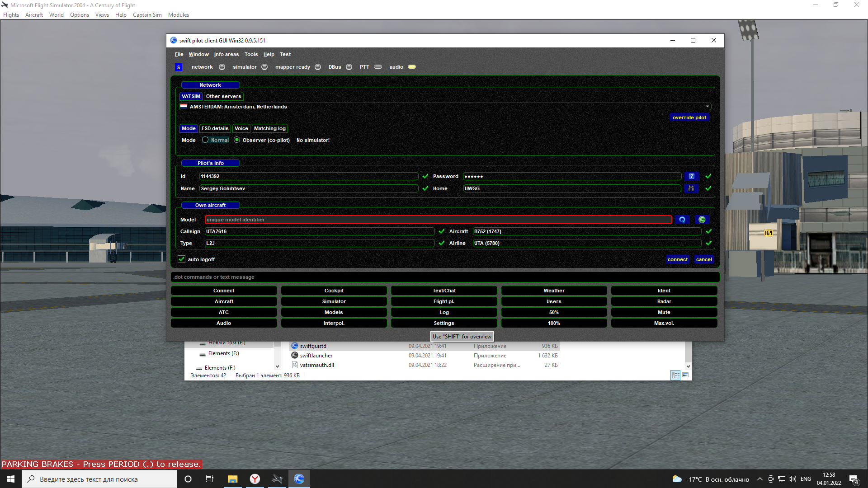Click the binoculars icon beside Home field

pos(691,188)
